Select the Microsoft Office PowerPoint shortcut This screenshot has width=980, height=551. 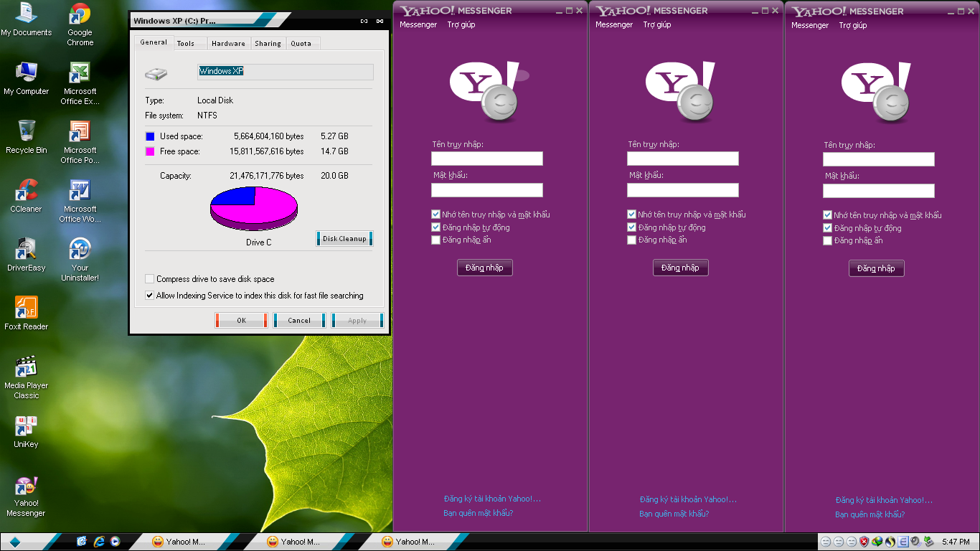coord(80,143)
